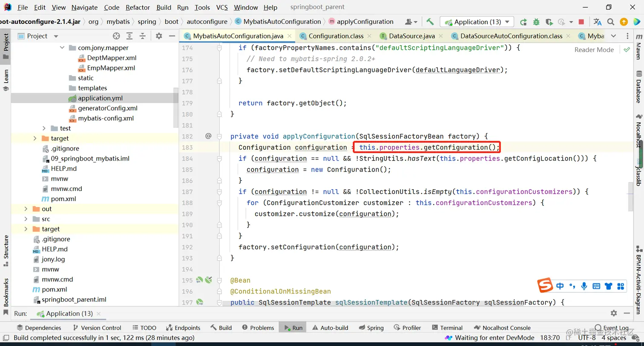Viewport: 644px width, 346px height.
Task: Switch to DataSourceAutoConfiguration.class tab
Action: click(x=511, y=36)
